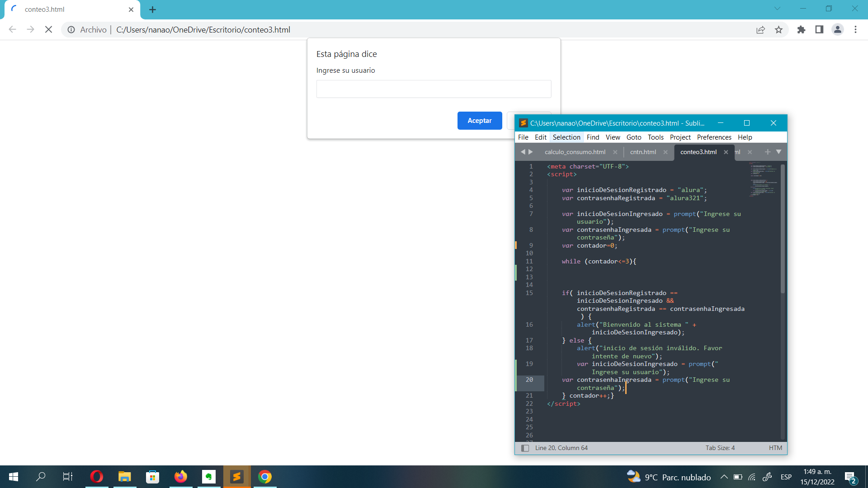This screenshot has height=488, width=868.
Task: Open Sublime Text Find menu
Action: coord(593,137)
